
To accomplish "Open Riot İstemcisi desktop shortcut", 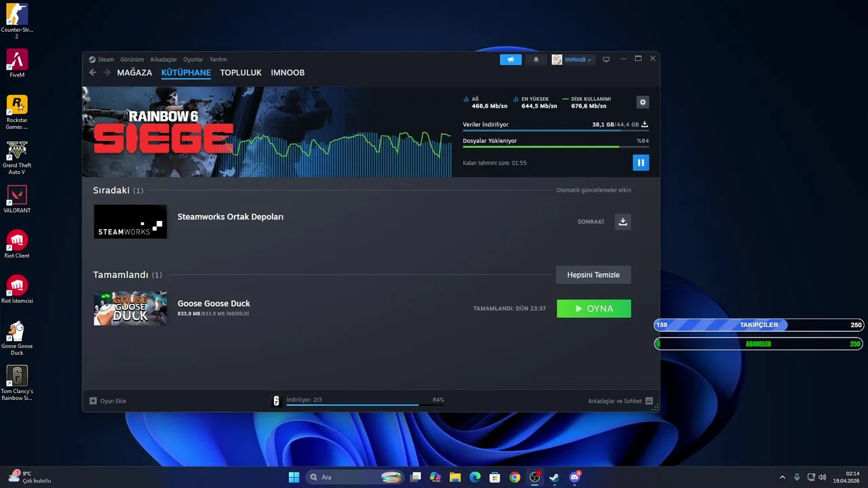I will [17, 289].
